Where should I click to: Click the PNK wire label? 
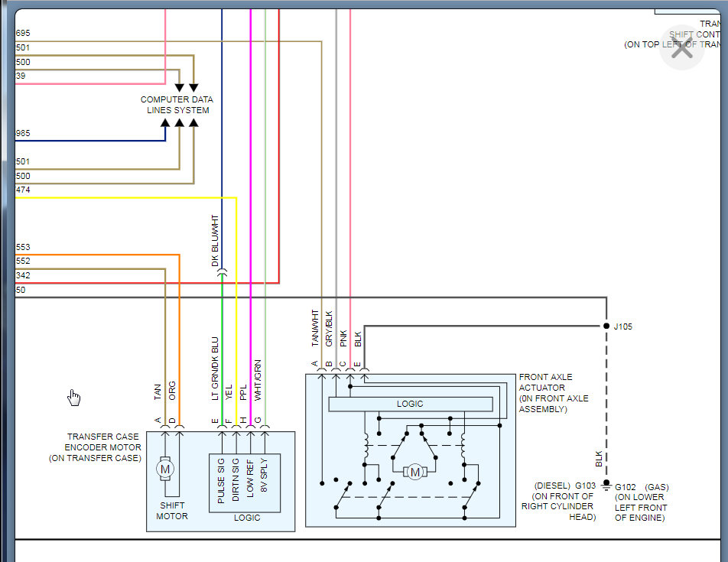(343, 338)
